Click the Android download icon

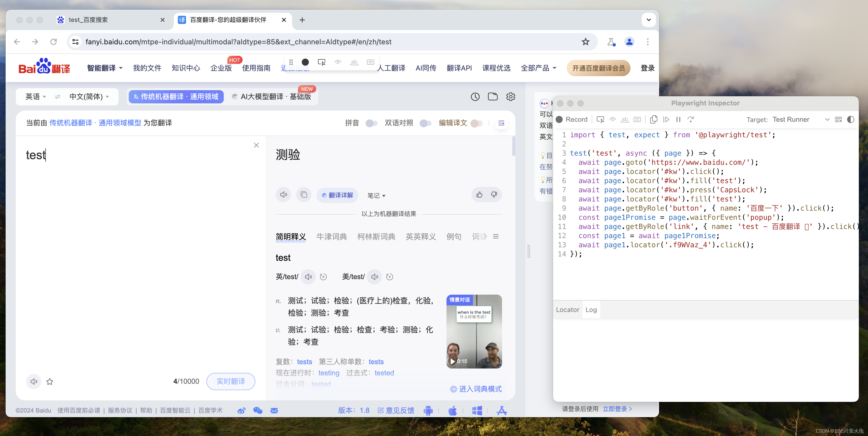tap(428, 411)
